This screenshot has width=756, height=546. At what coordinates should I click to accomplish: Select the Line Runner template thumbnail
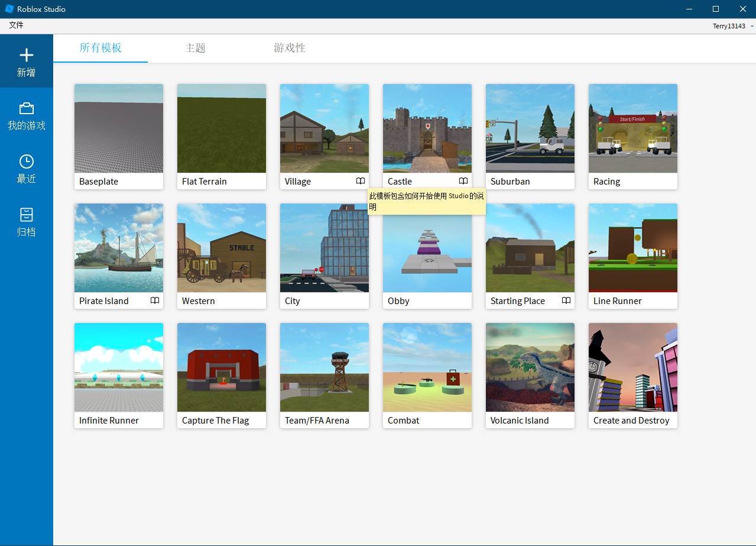click(633, 248)
